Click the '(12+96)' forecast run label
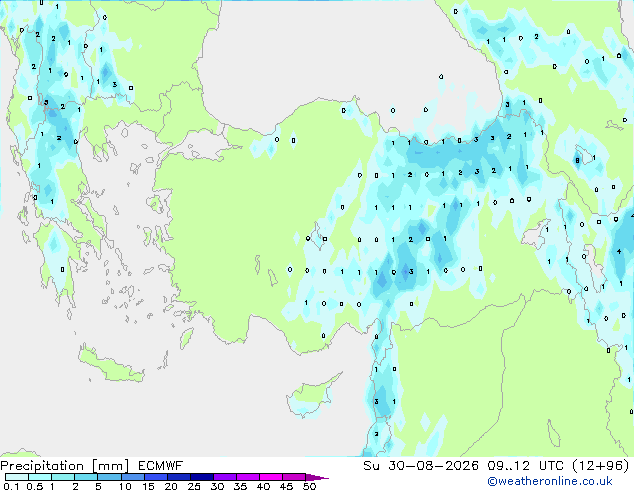This screenshot has width=634, height=490. (x=601, y=466)
